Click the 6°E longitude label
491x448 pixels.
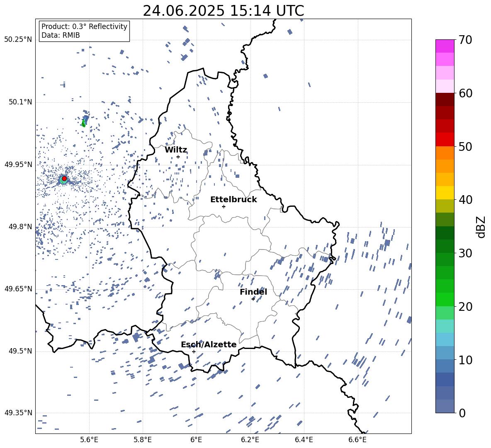196,440
